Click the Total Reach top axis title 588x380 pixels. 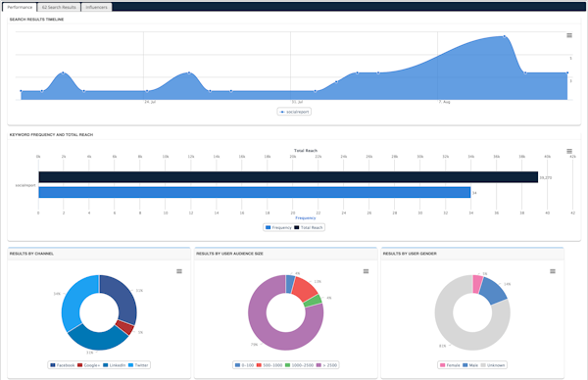pos(306,150)
